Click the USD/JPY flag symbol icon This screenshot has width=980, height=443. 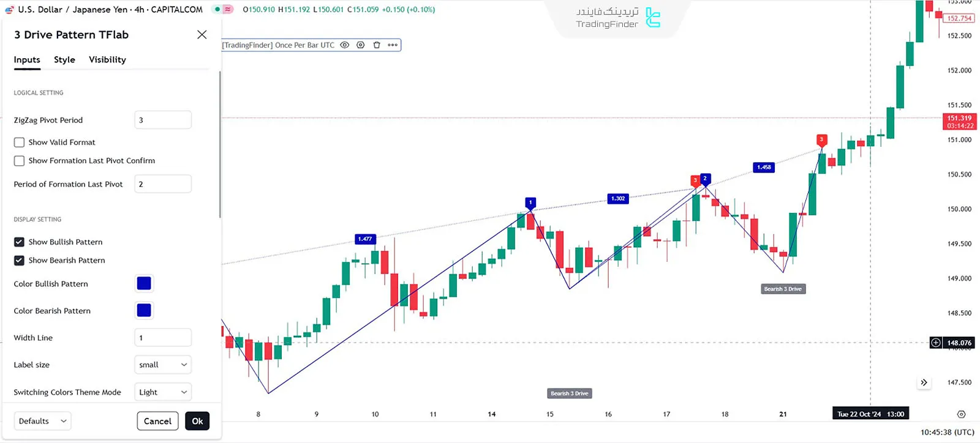[x=9, y=10]
